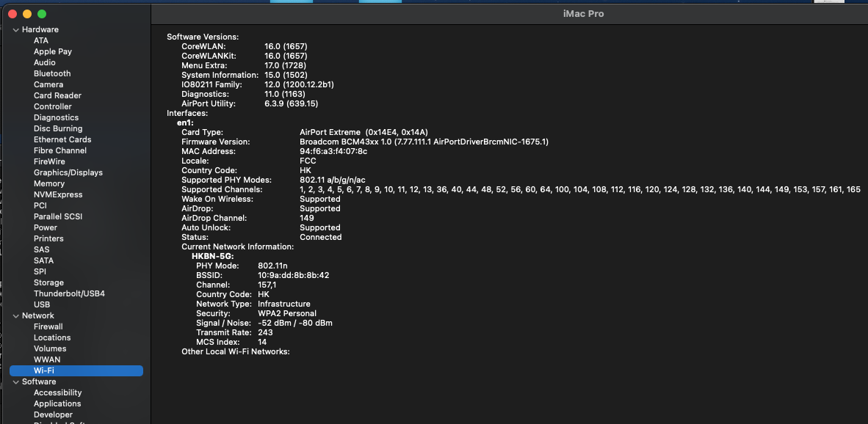This screenshot has width=868, height=424.
Task: Click the Card Type AirPort Extreme value
Action: (364, 133)
